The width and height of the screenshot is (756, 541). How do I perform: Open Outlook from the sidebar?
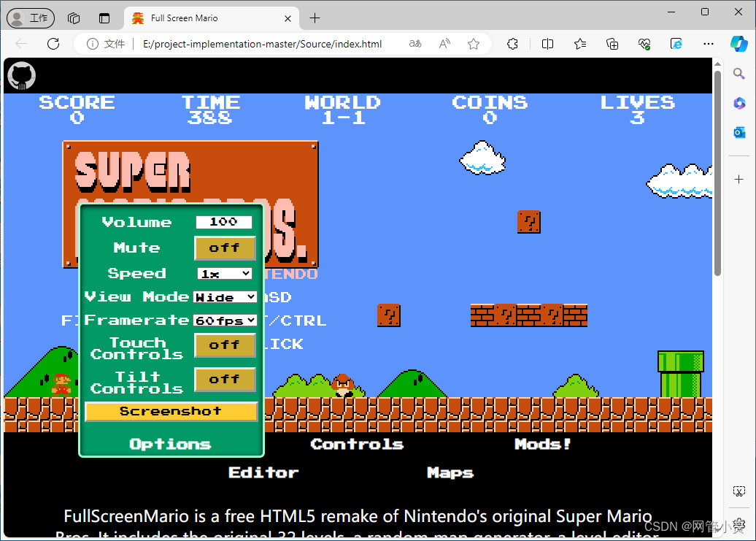point(739,132)
